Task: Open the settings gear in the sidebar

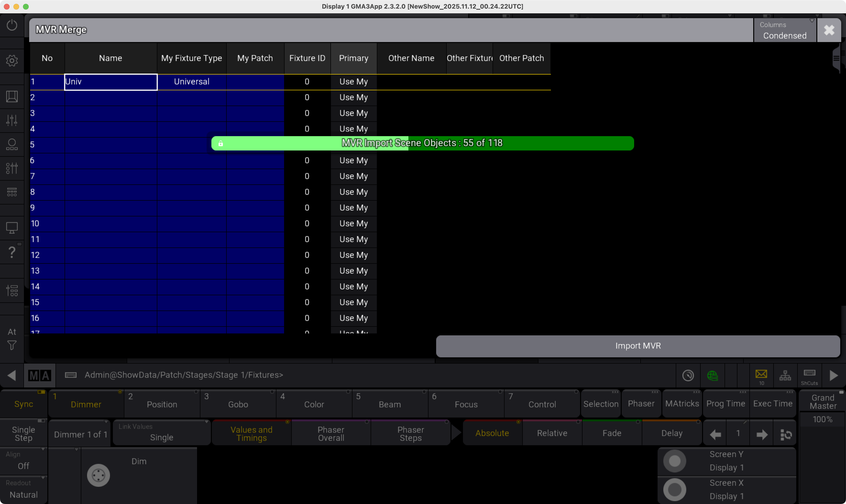Action: click(x=12, y=61)
